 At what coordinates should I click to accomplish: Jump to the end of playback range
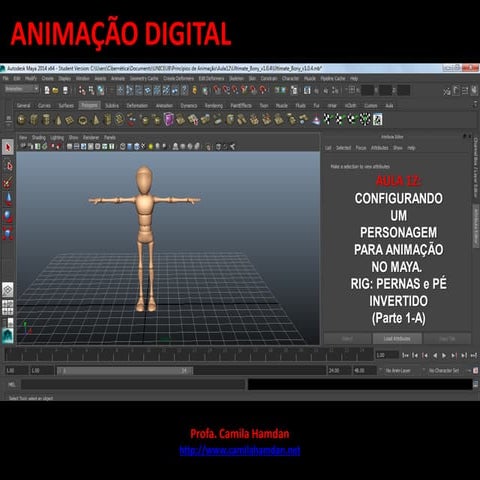coord(474,355)
